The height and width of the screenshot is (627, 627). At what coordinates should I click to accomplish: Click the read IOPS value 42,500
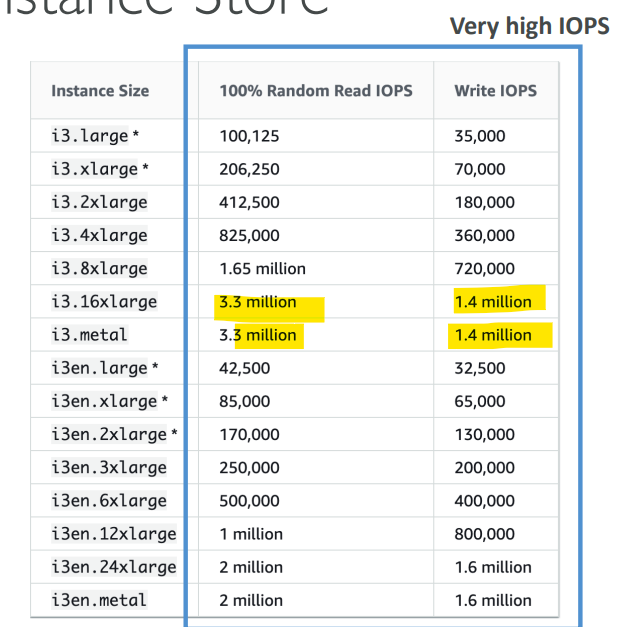(245, 368)
